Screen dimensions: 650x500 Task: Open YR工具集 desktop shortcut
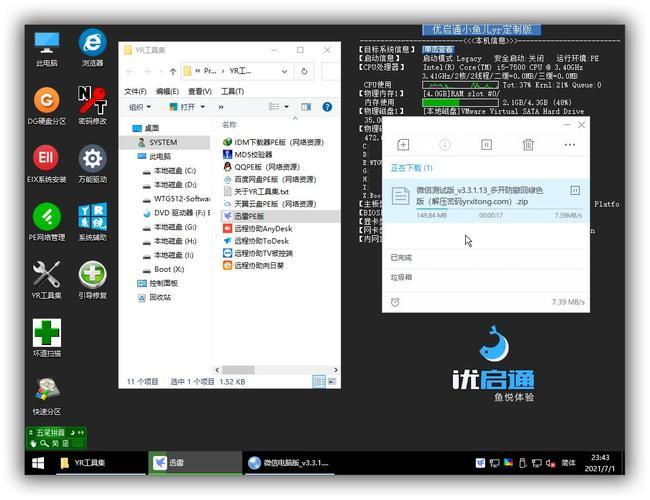[x=46, y=281]
